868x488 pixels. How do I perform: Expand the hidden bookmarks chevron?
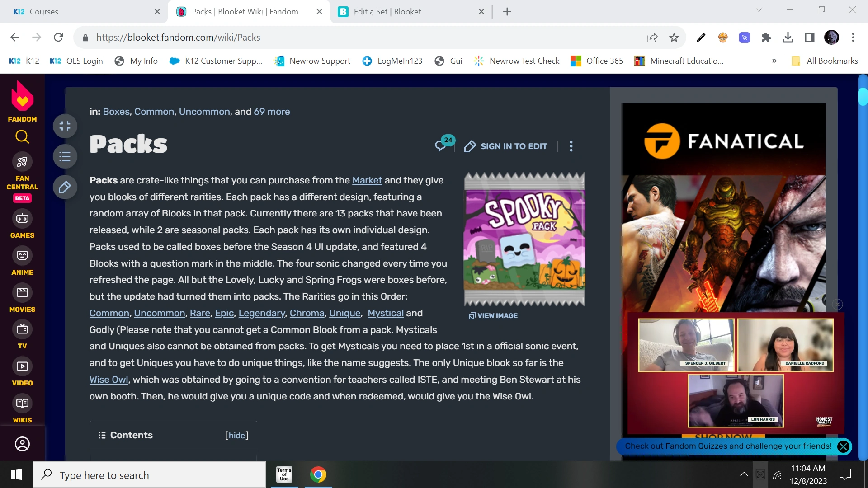pos(774,61)
